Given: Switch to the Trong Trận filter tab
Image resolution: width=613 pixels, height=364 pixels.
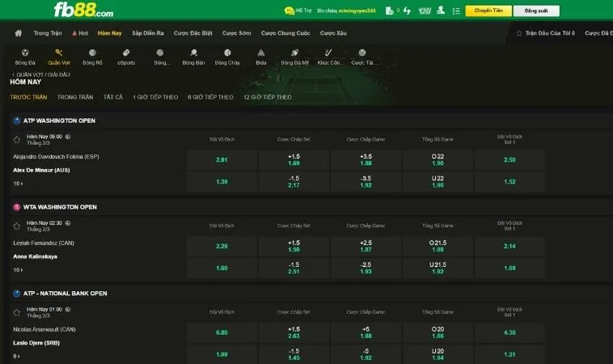Looking at the screenshot, I should coord(75,97).
